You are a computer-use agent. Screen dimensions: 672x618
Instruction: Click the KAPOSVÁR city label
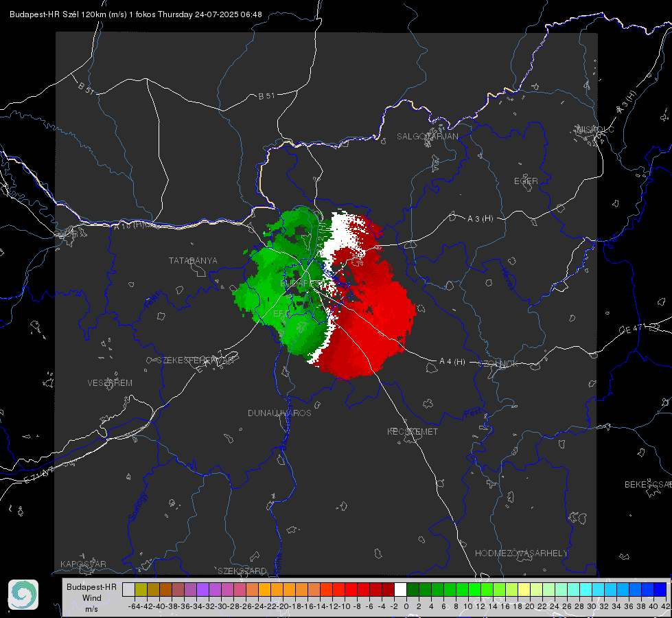coord(83,564)
